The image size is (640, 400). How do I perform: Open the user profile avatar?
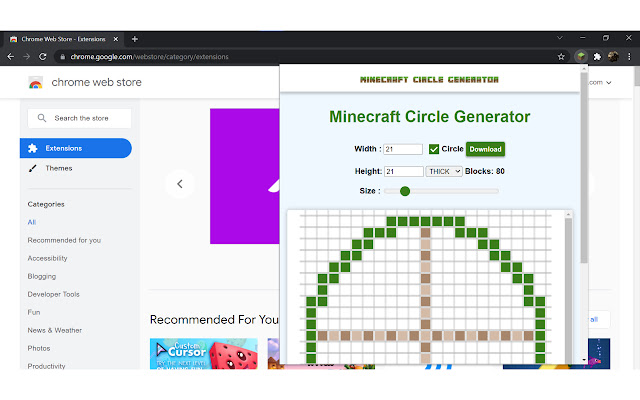pyautogui.click(x=613, y=57)
